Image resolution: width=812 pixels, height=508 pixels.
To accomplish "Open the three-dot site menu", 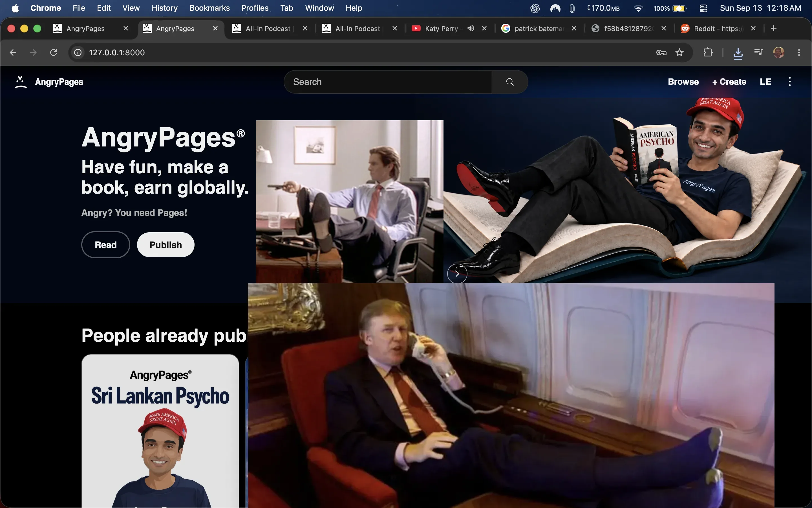I will [789, 82].
